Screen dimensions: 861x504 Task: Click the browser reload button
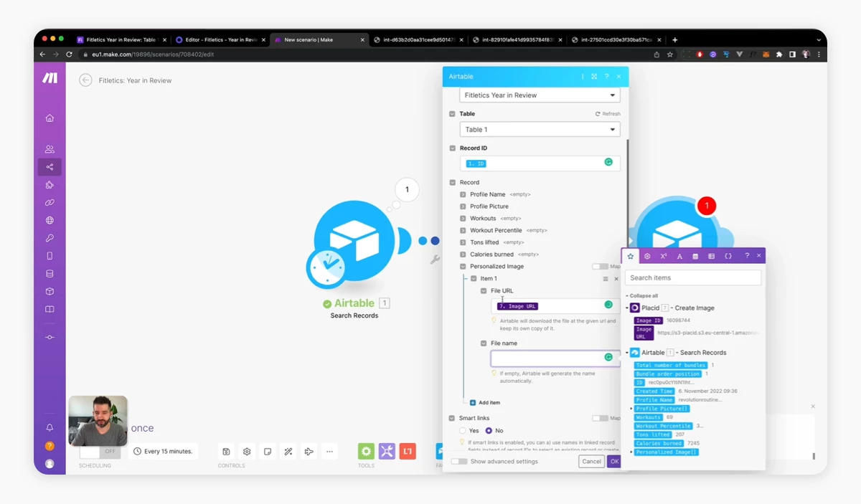70,54
